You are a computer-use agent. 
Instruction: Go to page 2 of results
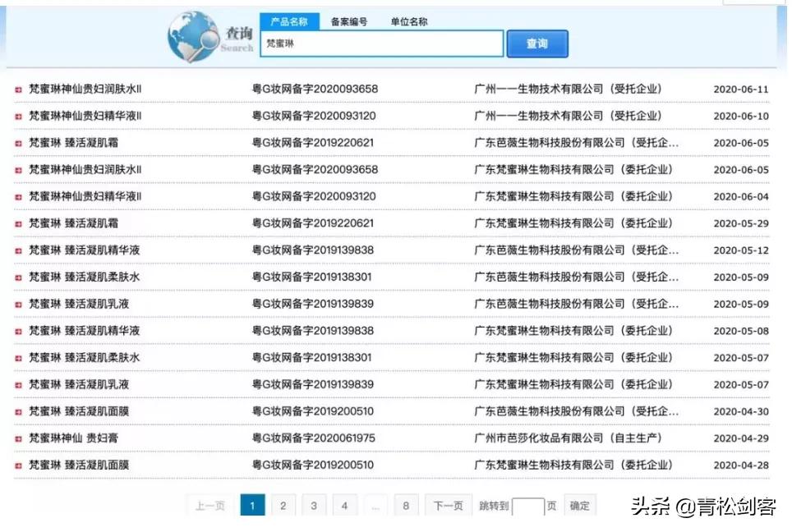[x=283, y=505]
